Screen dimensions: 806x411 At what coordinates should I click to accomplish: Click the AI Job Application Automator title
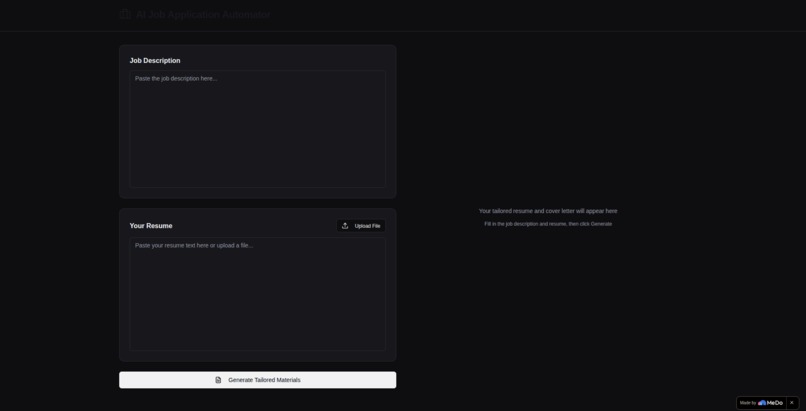click(203, 14)
